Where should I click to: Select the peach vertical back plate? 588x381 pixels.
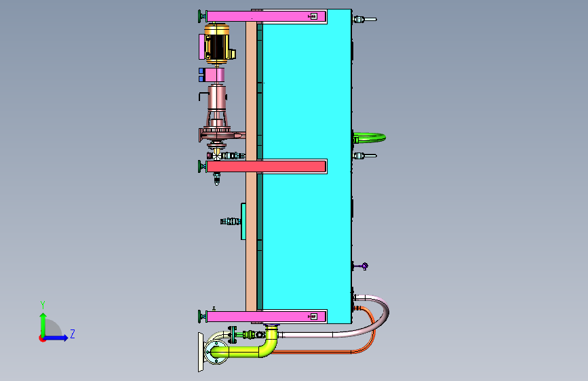(251, 166)
